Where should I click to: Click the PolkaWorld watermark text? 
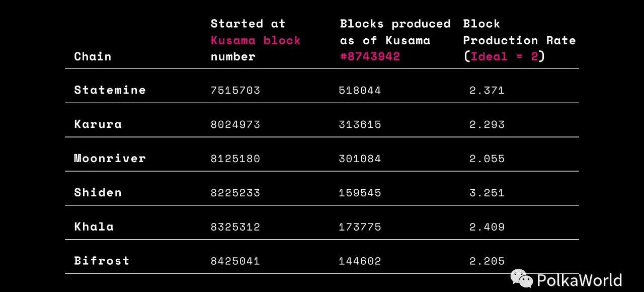579,280
